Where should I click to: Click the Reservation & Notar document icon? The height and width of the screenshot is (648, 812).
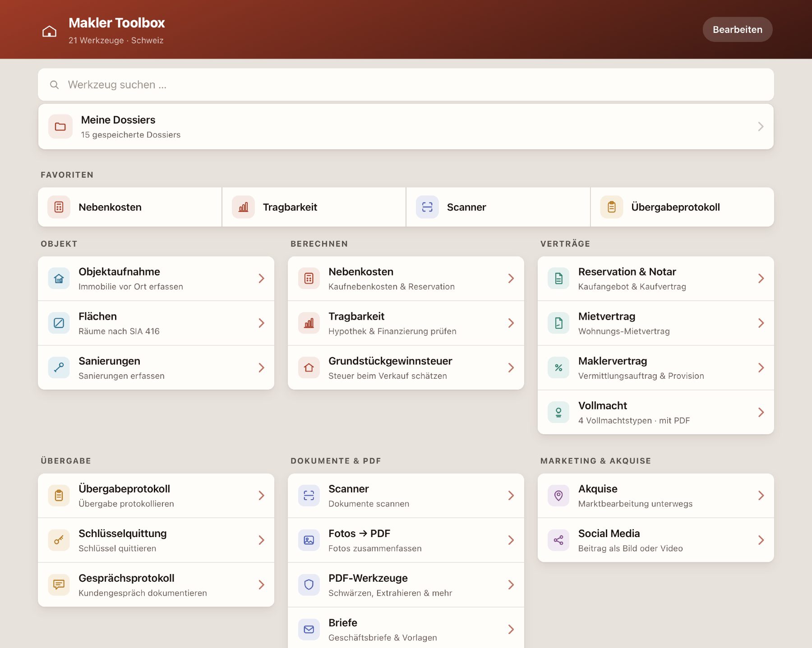pyautogui.click(x=559, y=279)
